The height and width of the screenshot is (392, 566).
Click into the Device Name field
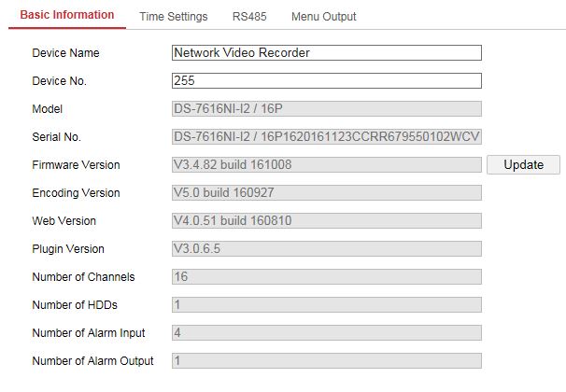click(326, 53)
